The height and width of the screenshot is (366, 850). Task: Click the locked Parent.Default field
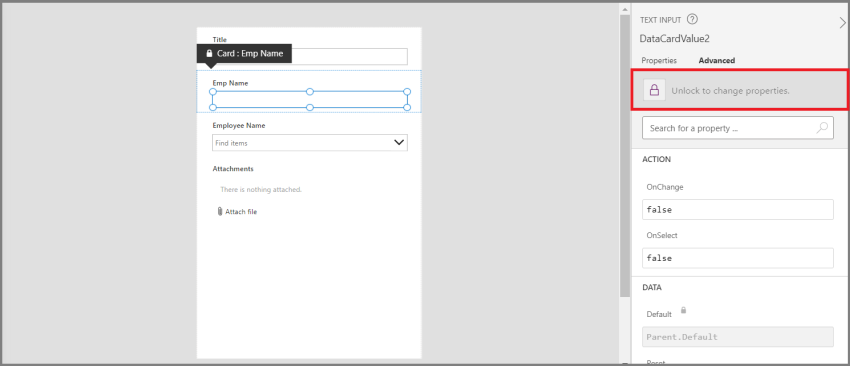coord(738,337)
